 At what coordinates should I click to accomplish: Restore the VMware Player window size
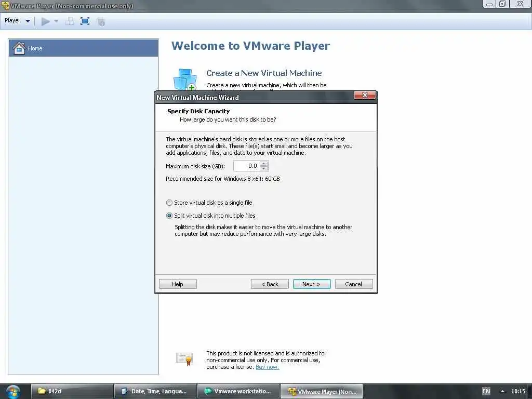tap(502, 4)
